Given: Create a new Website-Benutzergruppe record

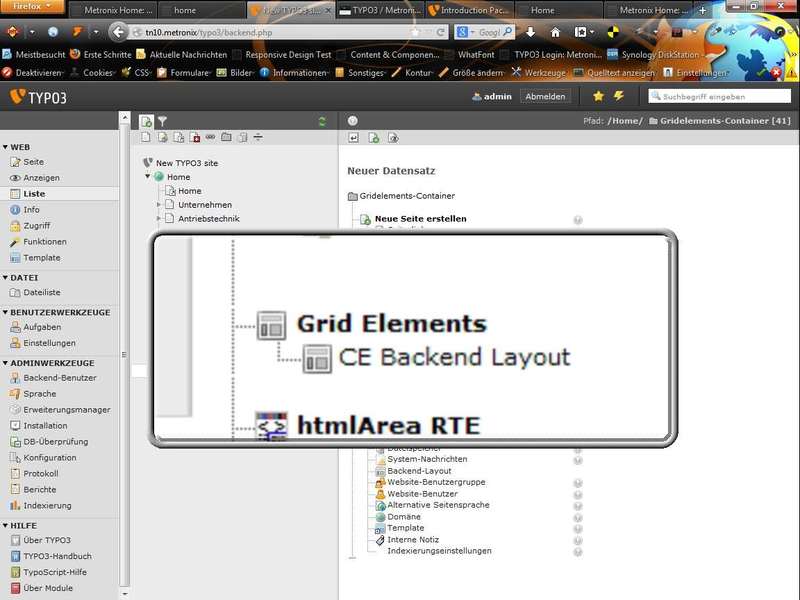Looking at the screenshot, I should (436, 482).
